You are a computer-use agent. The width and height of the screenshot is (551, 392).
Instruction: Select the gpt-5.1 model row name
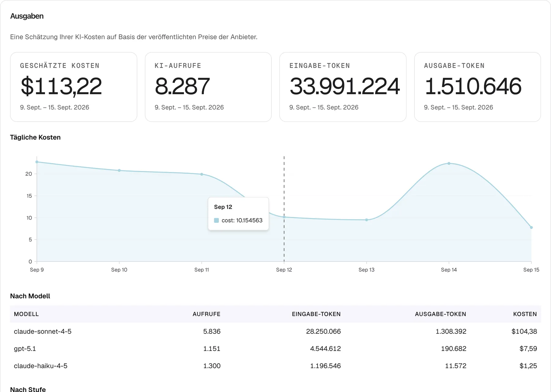pyautogui.click(x=25, y=349)
